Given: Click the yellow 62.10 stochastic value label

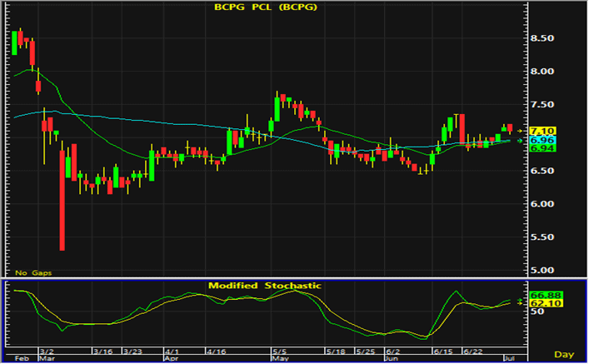Looking at the screenshot, I should [546, 303].
